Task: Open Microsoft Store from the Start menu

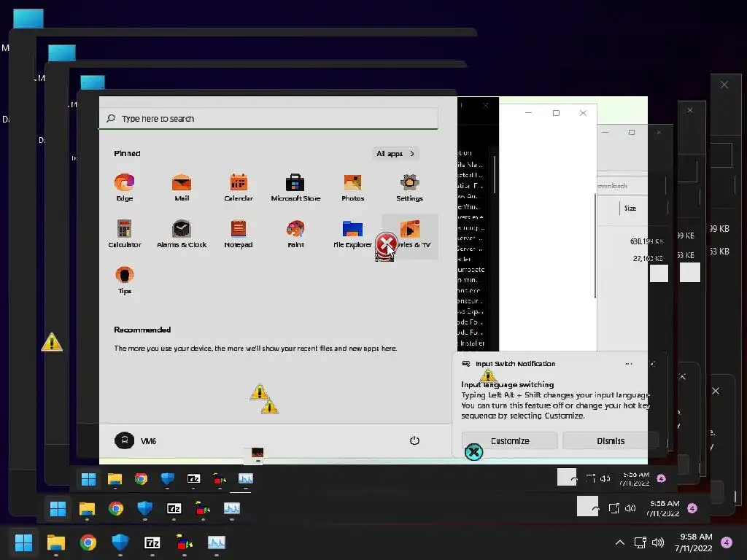Action: [x=295, y=187]
